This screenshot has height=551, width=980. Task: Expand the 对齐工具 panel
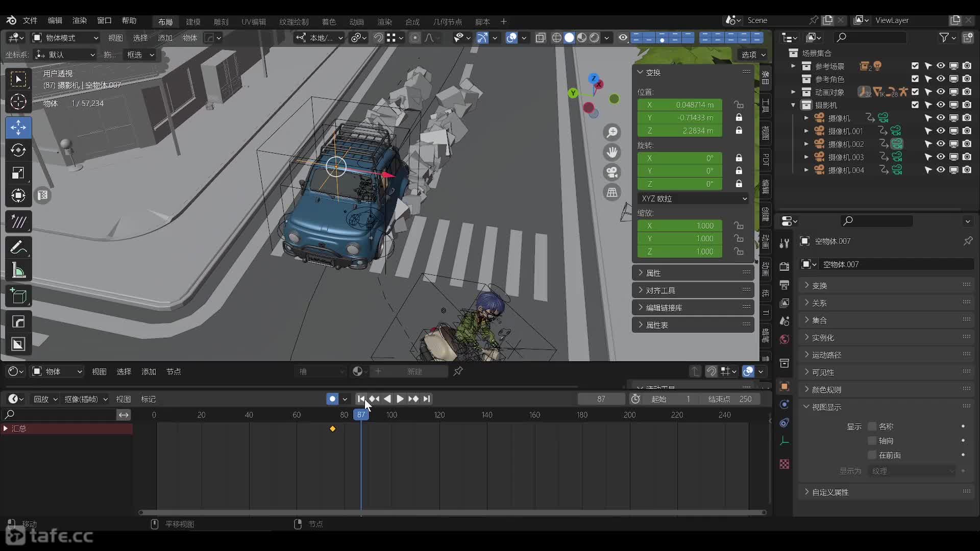click(693, 290)
